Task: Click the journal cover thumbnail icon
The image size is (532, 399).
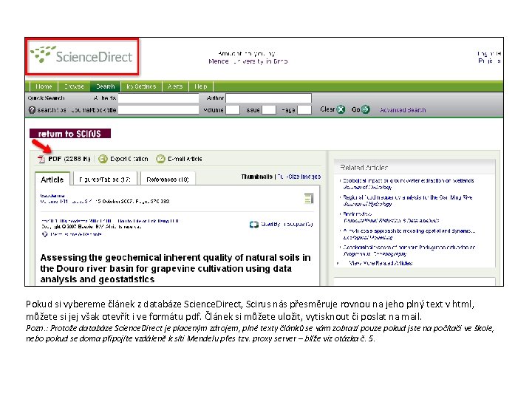Action: [309, 199]
